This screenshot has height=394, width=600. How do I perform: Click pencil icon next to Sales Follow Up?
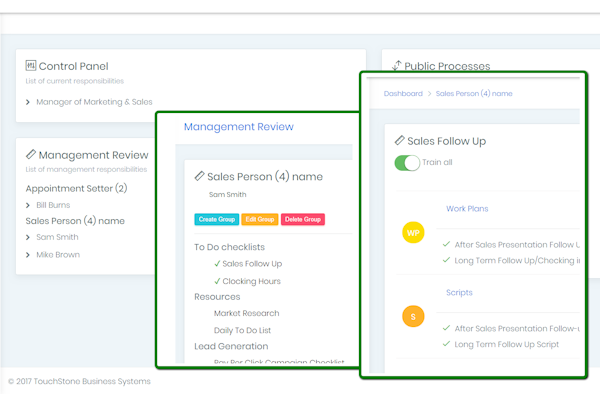point(399,140)
